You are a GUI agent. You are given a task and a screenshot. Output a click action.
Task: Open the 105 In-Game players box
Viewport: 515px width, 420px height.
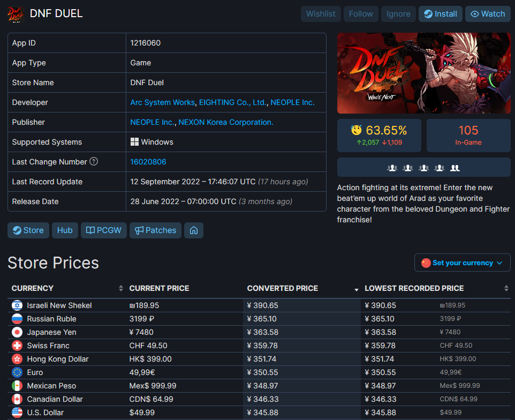468,136
